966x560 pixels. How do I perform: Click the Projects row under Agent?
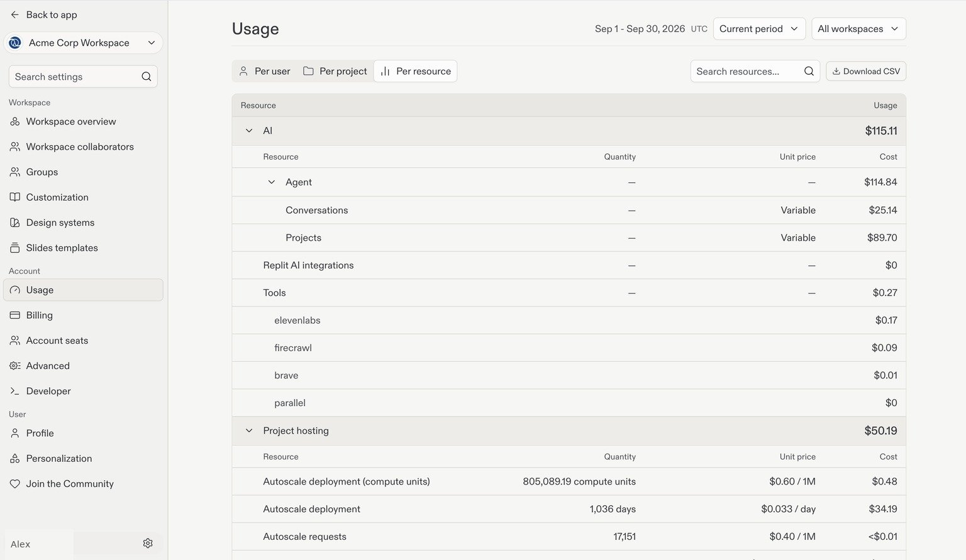[569, 238]
